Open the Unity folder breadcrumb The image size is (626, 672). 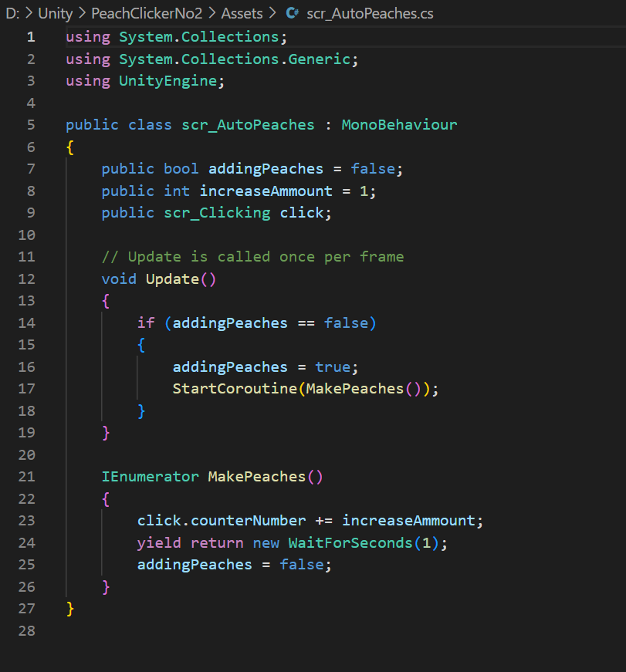pos(55,13)
